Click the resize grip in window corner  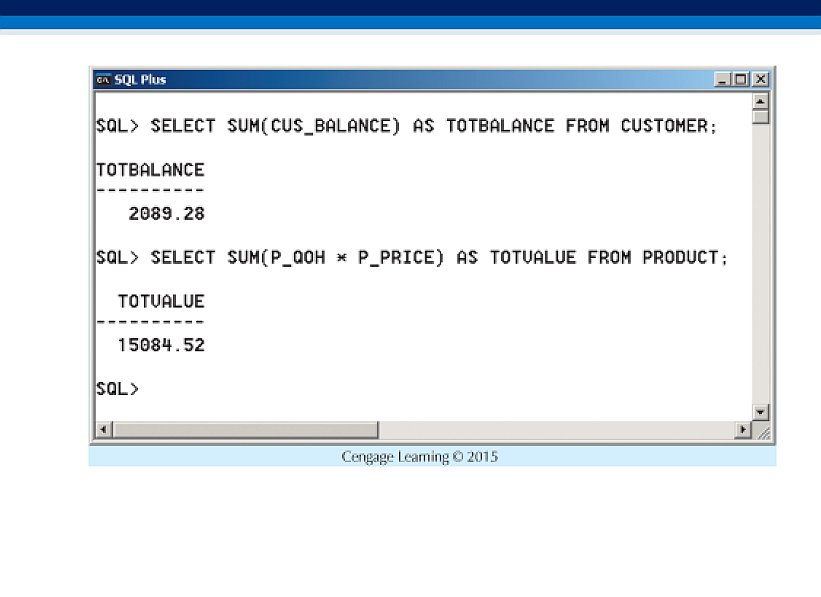pos(763,431)
